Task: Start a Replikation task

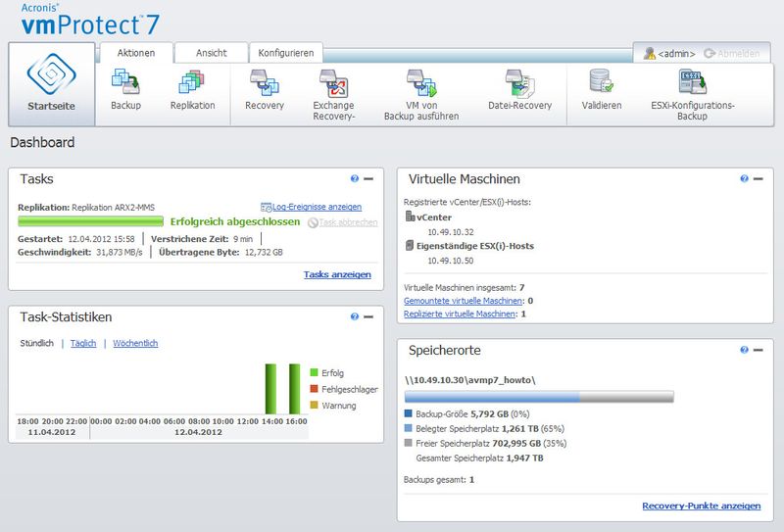Action: coord(192,81)
